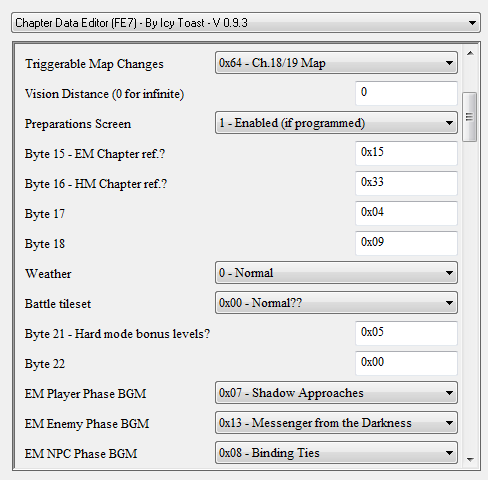This screenshot has width=488, height=480.
Task: Open the EM Enemy Phase BGM dropdown
Action: (336, 423)
